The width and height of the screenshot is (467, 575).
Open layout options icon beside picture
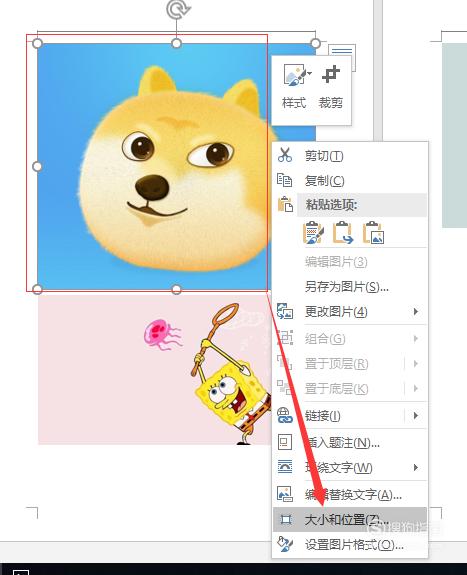(x=342, y=58)
